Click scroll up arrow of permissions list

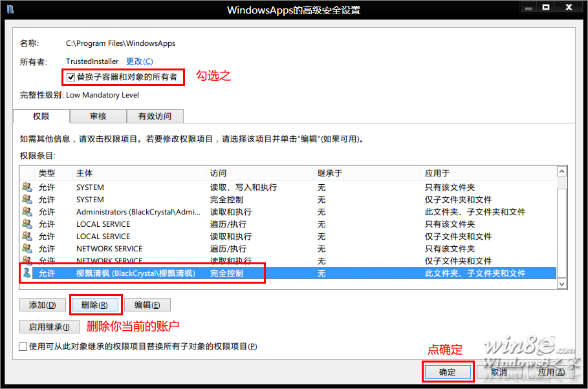coord(561,172)
